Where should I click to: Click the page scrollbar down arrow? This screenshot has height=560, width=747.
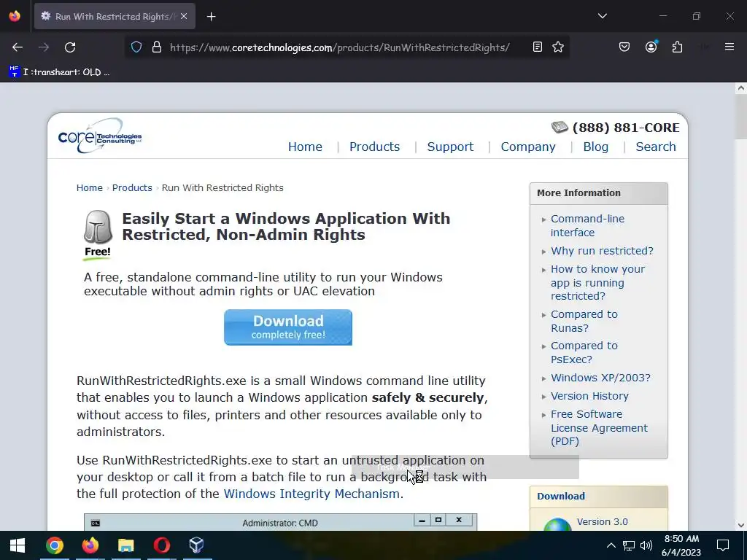[x=741, y=525]
